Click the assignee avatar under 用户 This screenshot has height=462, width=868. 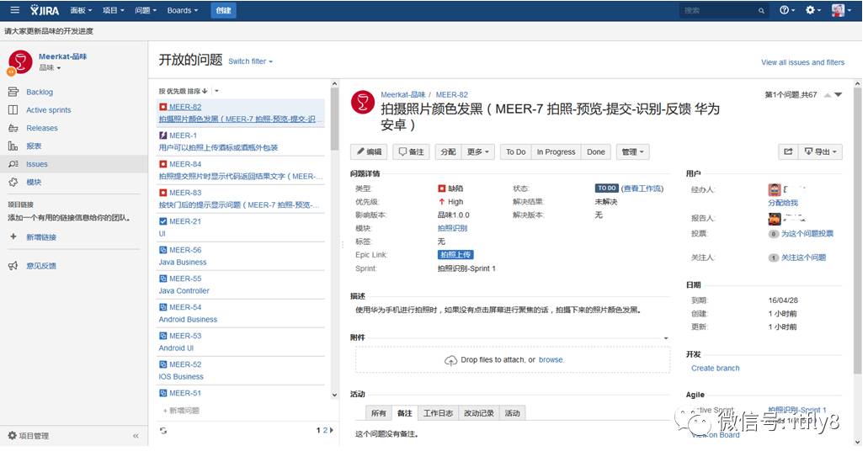point(775,190)
